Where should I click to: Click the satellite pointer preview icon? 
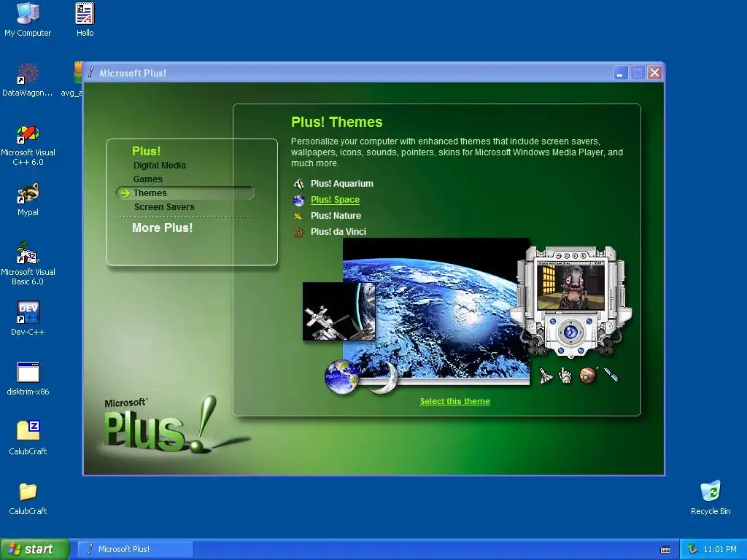pyautogui.click(x=611, y=374)
